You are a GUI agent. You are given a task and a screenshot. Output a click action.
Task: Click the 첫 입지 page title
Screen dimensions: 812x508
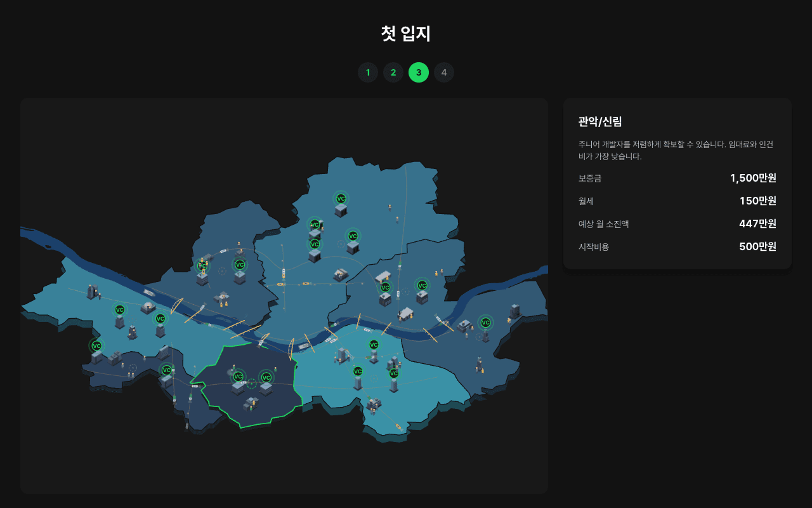click(x=406, y=34)
